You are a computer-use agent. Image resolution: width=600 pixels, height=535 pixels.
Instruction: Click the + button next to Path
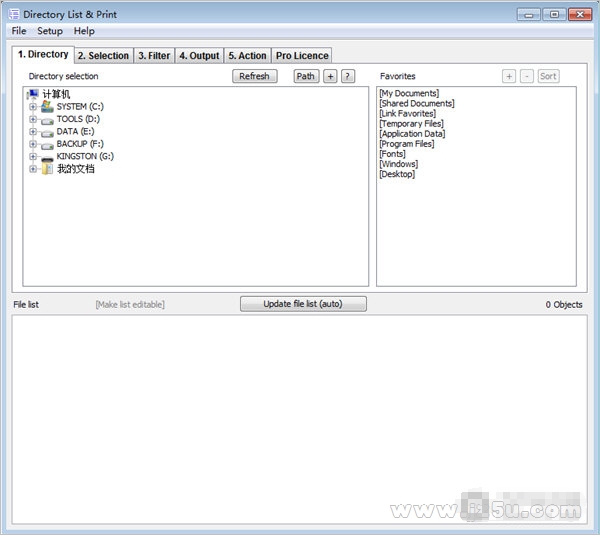point(330,76)
